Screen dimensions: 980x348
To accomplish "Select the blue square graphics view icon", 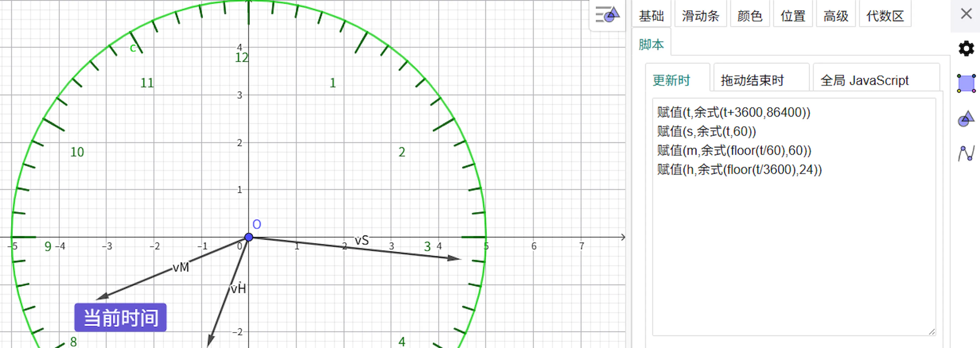I will coord(966,83).
